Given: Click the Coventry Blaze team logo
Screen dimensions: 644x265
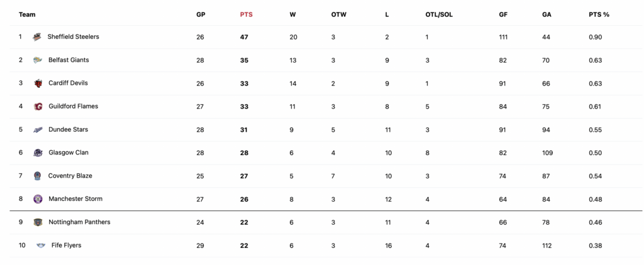Looking at the screenshot, I should 37,176.
